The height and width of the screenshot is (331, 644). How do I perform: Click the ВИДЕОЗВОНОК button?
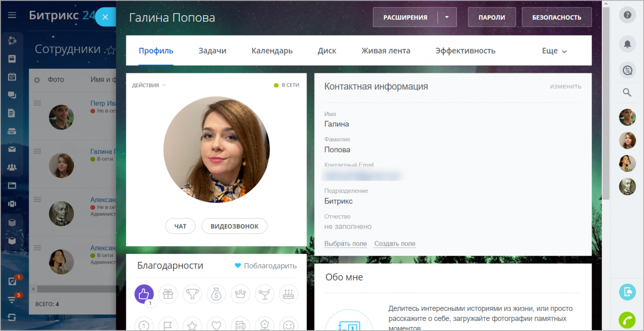pos(234,226)
